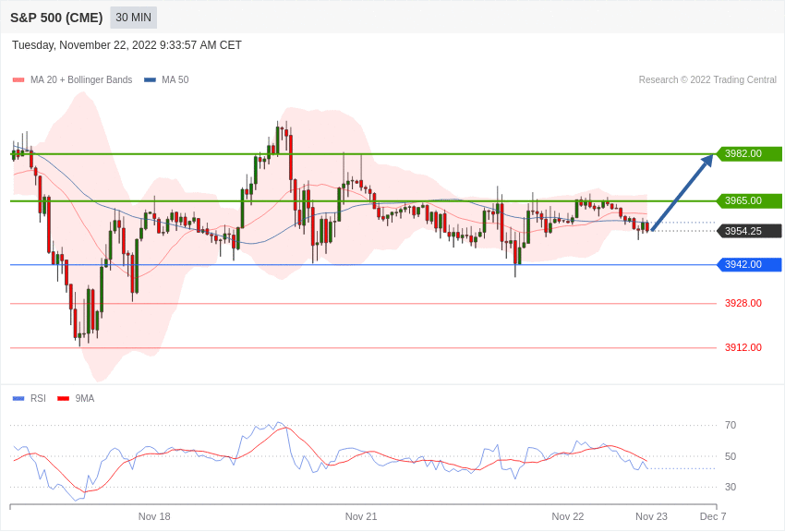785x532 pixels.
Task: Click the S&P 500 (CME) title
Action: pyautogui.click(x=56, y=18)
